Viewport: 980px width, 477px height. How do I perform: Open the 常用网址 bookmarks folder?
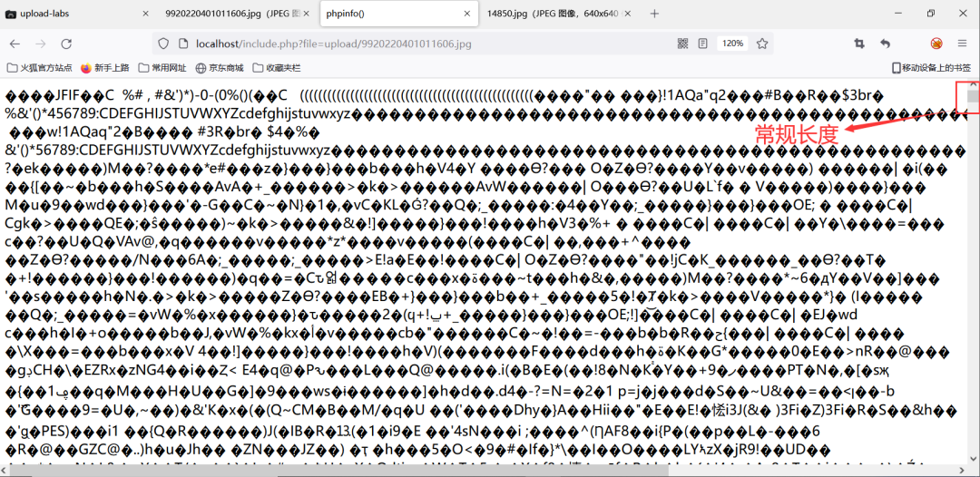click(x=162, y=68)
